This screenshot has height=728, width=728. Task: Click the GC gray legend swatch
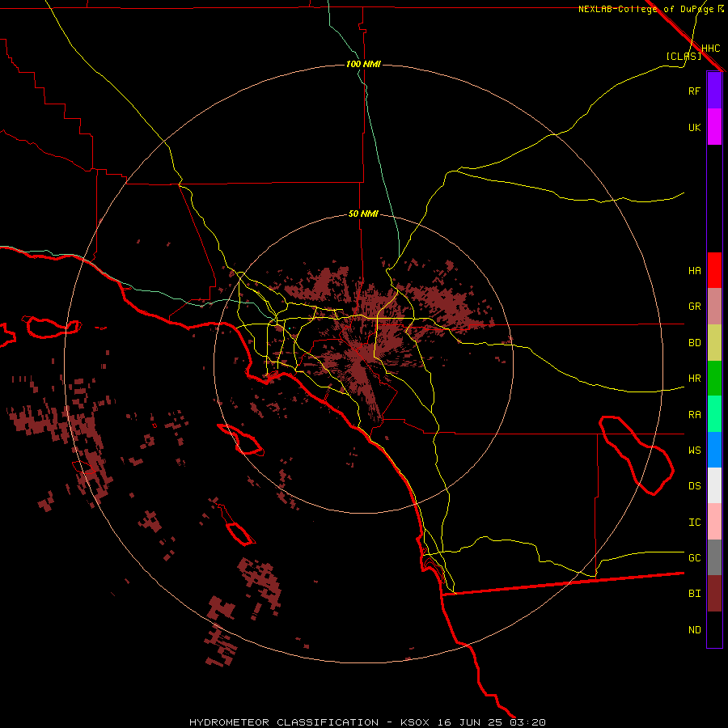coord(714,557)
